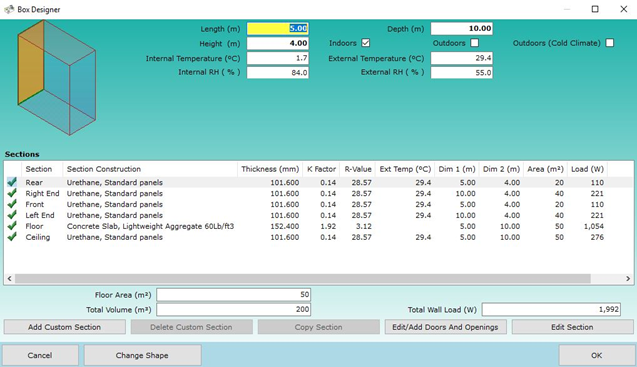This screenshot has width=637, height=367.
Task: Click the Floor load 1,054 cell
Action: click(x=594, y=226)
